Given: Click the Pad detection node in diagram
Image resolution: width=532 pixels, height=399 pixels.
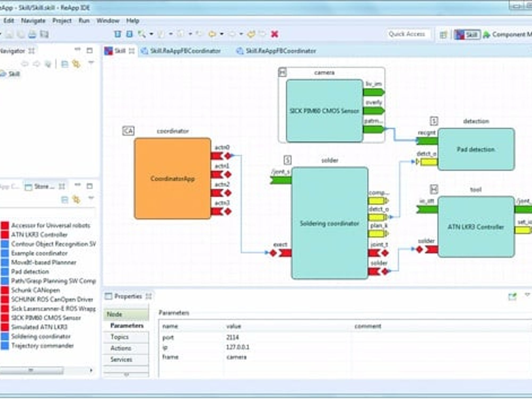Looking at the screenshot, I should coord(476,149).
